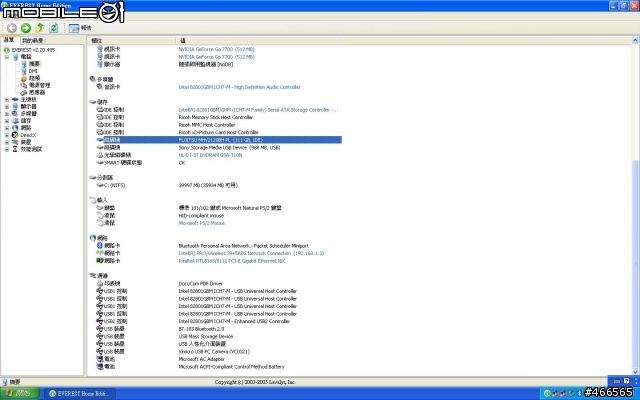
Task: Expand the Display (顯示器) tree node
Action: [x=7, y=107]
